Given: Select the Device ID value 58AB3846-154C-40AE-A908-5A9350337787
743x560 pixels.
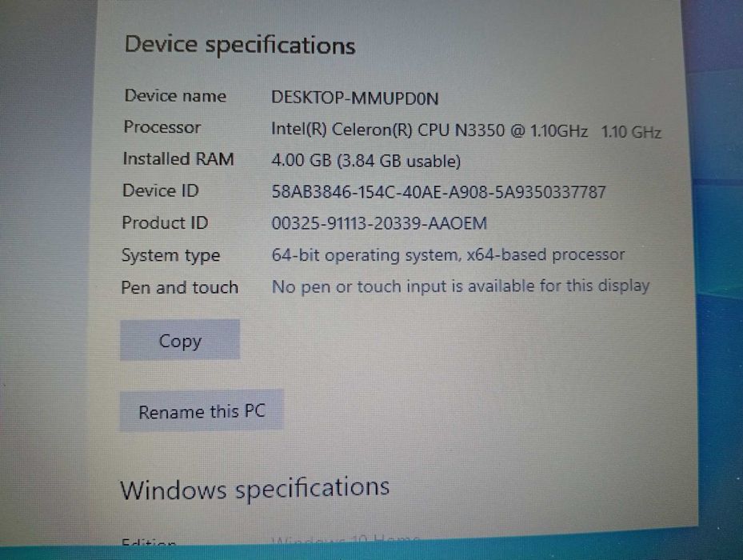Looking at the screenshot, I should pyautogui.click(x=439, y=192).
